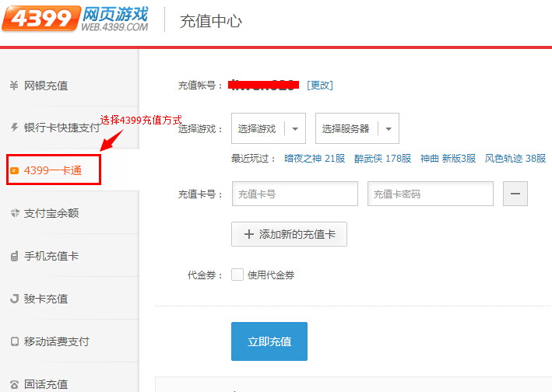The width and height of the screenshot is (552, 392).
Task: Open the 网银充值 payment method
Action: click(70, 86)
